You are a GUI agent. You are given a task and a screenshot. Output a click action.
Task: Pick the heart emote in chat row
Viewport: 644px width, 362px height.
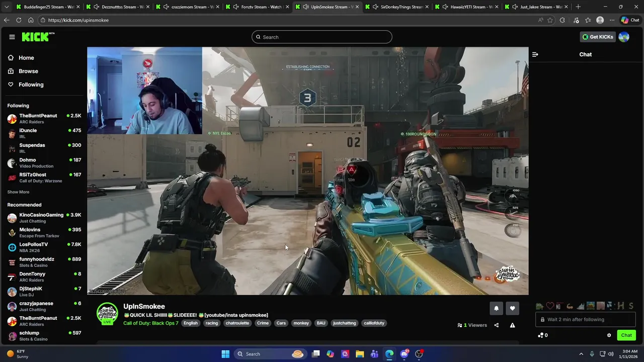coord(549,306)
